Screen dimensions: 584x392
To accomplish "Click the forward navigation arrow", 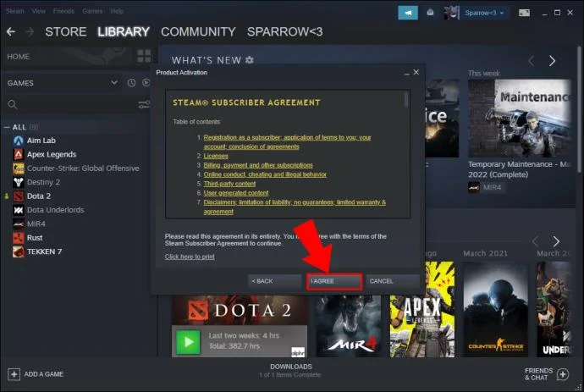I will 30,31.
